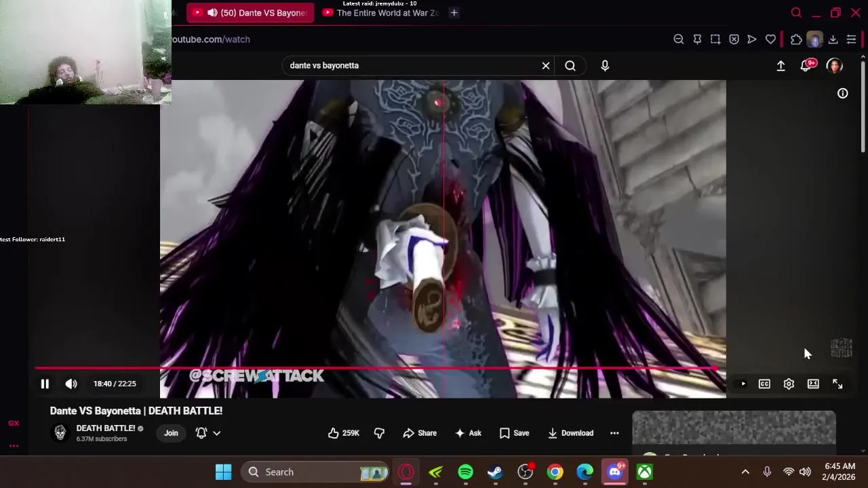868x488 pixels.
Task: Click the zoom out magnifier in address bar
Action: click(x=678, y=39)
